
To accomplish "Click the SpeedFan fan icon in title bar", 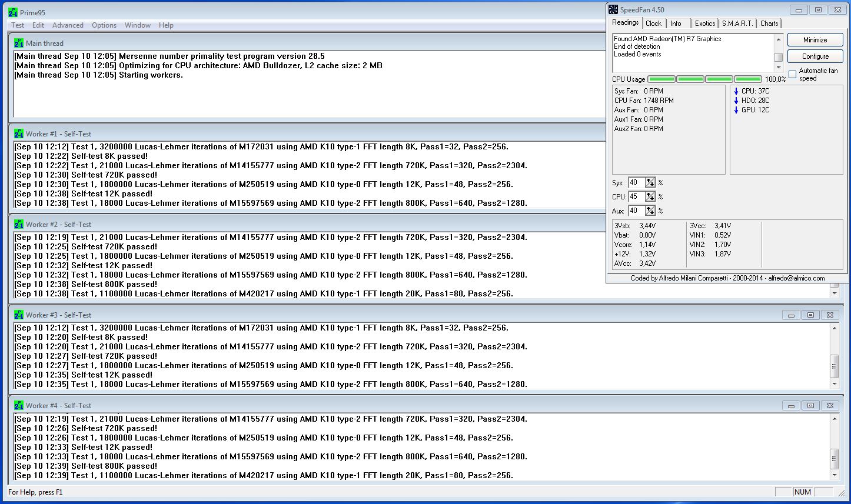I will [x=613, y=9].
